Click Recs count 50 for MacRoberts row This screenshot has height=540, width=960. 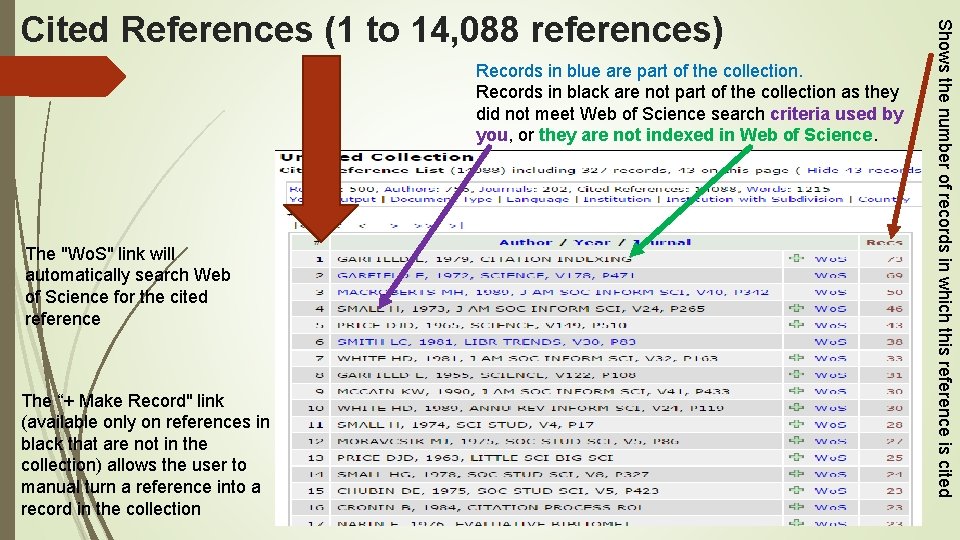pos(894,292)
